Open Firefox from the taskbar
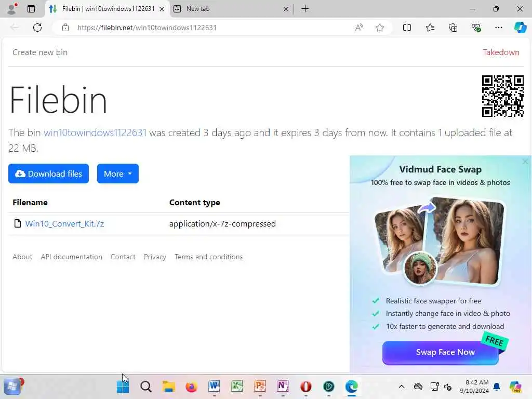 tap(191, 387)
